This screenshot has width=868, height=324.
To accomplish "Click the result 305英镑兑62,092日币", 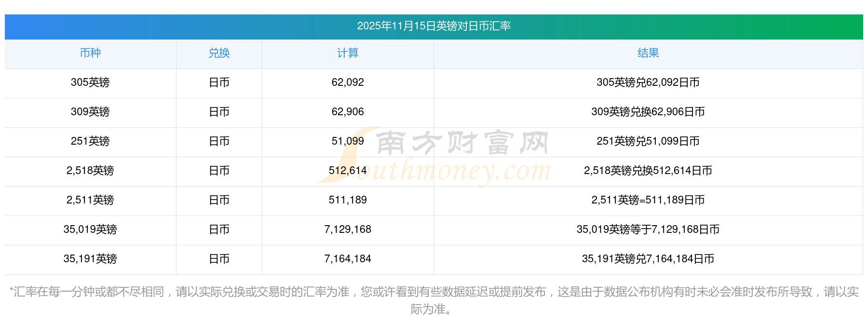I will (x=648, y=82).
